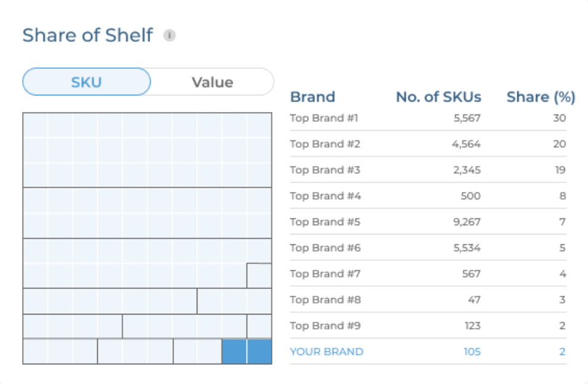Click the Brand column header
Screen dimensions: 588x384
point(312,97)
